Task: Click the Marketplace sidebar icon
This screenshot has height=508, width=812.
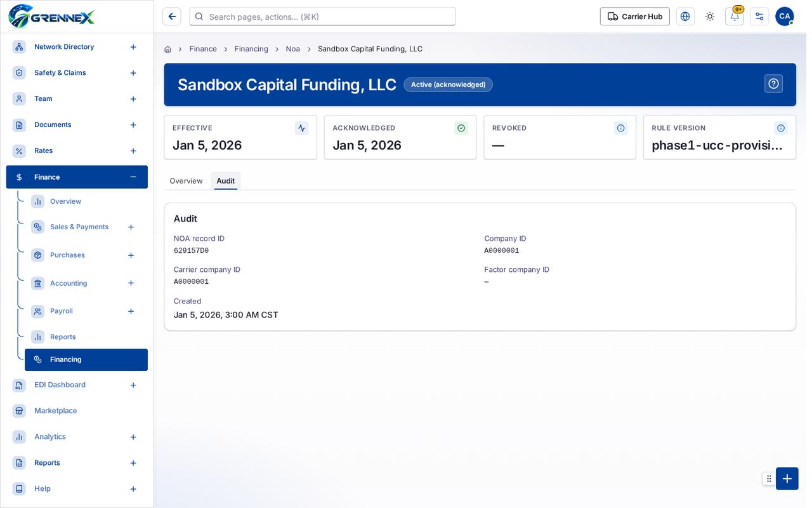Action: (x=19, y=411)
